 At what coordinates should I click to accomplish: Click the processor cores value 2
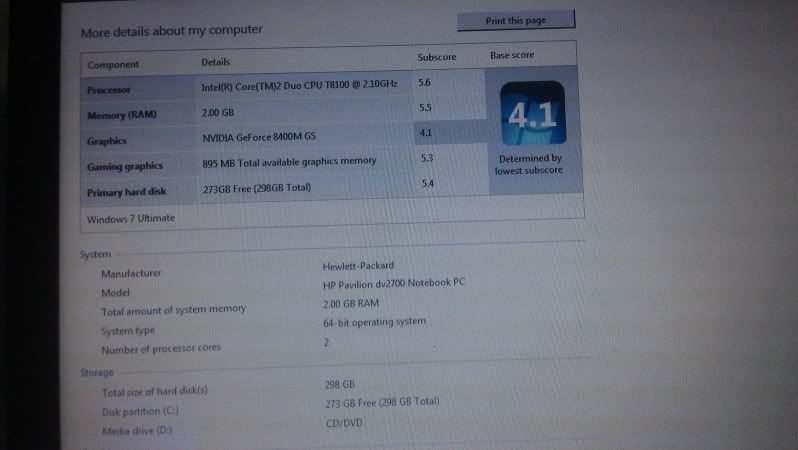326,343
